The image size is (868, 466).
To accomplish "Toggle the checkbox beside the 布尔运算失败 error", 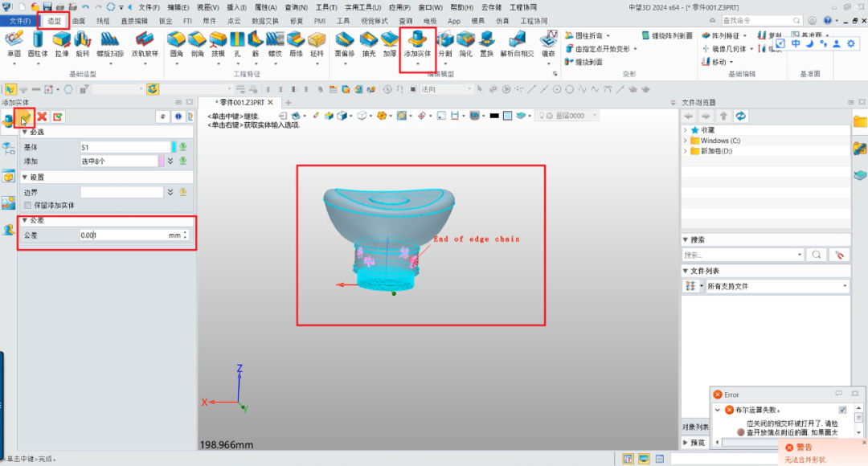I will tap(842, 410).
